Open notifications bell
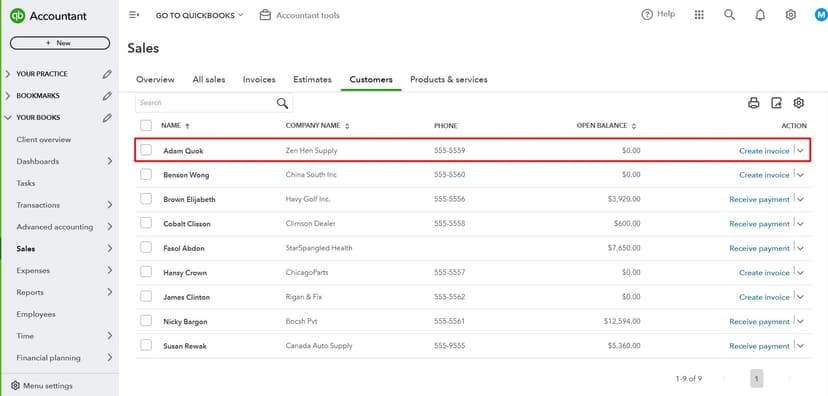The image size is (828, 396). tap(760, 15)
